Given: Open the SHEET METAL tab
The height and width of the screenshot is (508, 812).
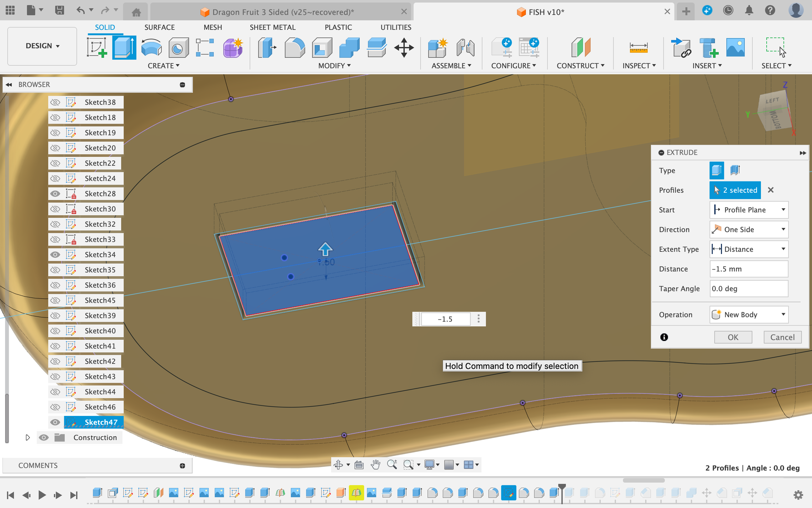Looking at the screenshot, I should [x=272, y=27].
